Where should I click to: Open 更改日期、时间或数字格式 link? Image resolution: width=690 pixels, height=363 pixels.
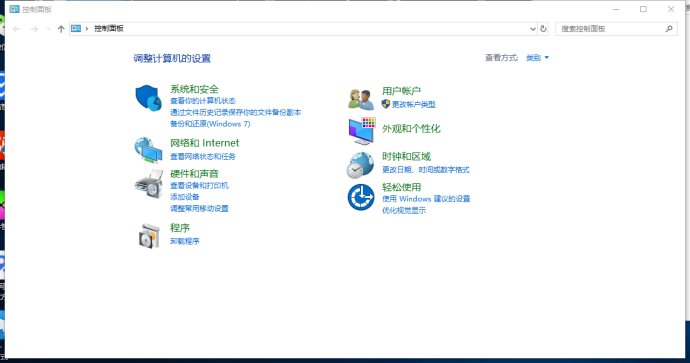426,169
